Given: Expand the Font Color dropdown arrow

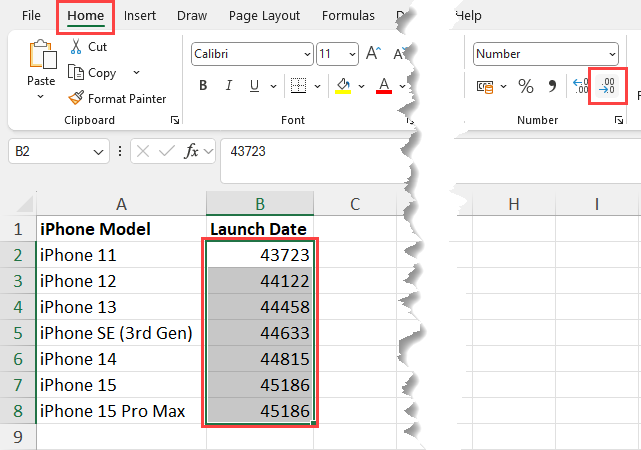Looking at the screenshot, I should coord(402,86).
